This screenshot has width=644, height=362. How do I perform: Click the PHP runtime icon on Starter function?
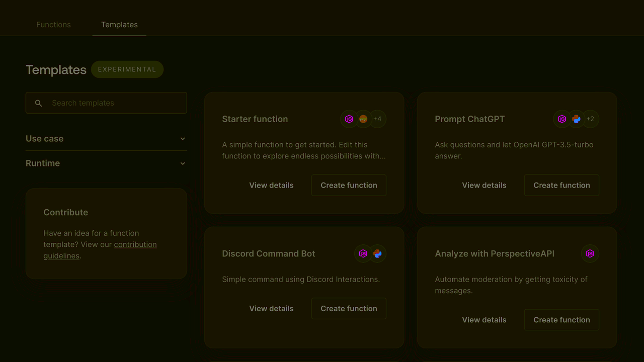point(363,119)
